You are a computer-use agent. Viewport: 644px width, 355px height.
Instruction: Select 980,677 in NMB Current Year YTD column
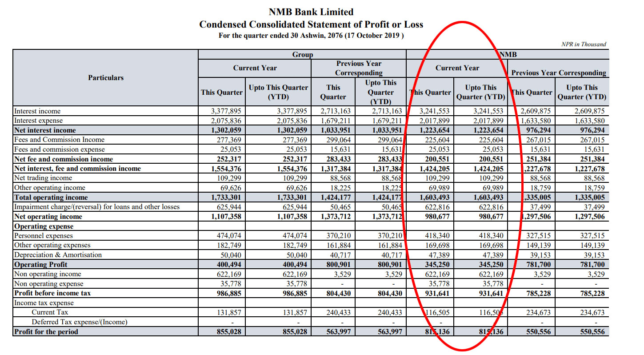click(x=491, y=217)
